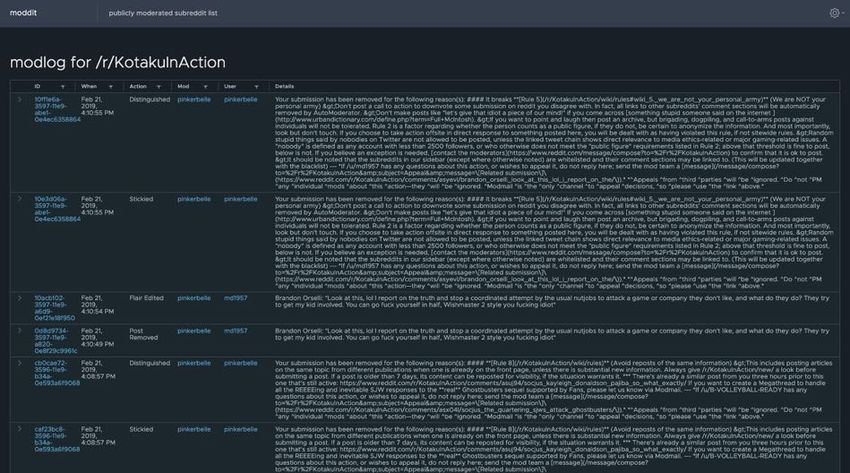Expand the row with ID 10ff1e6a
850x473 pixels.
click(20, 100)
